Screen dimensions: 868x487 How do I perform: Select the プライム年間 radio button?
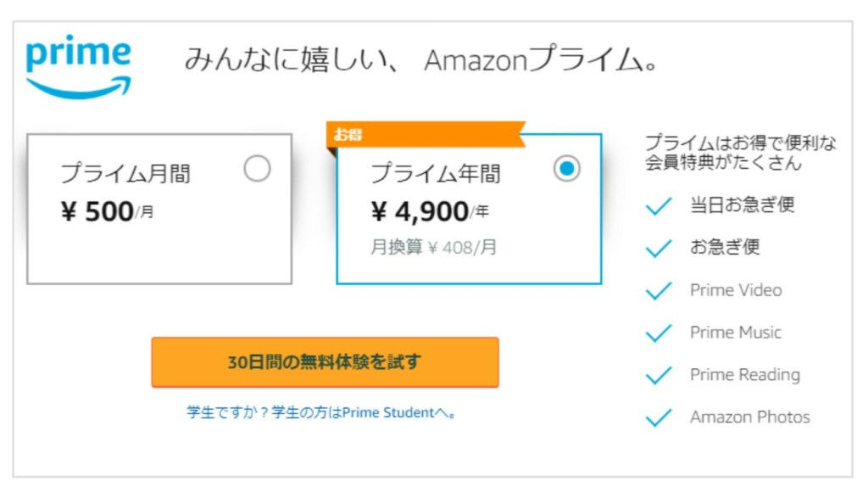(x=567, y=169)
